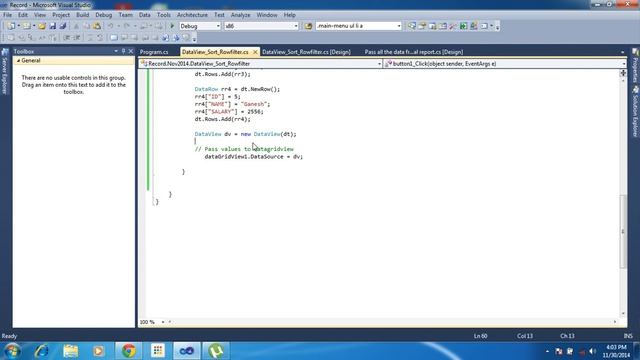The image size is (640, 360).
Task: Open the Architecture menu
Action: 192,15
